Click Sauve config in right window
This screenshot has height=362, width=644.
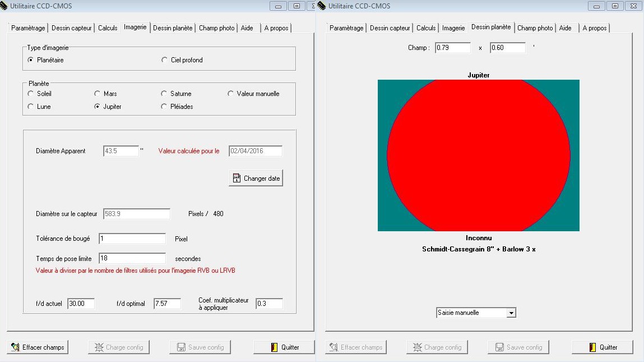pos(518,347)
